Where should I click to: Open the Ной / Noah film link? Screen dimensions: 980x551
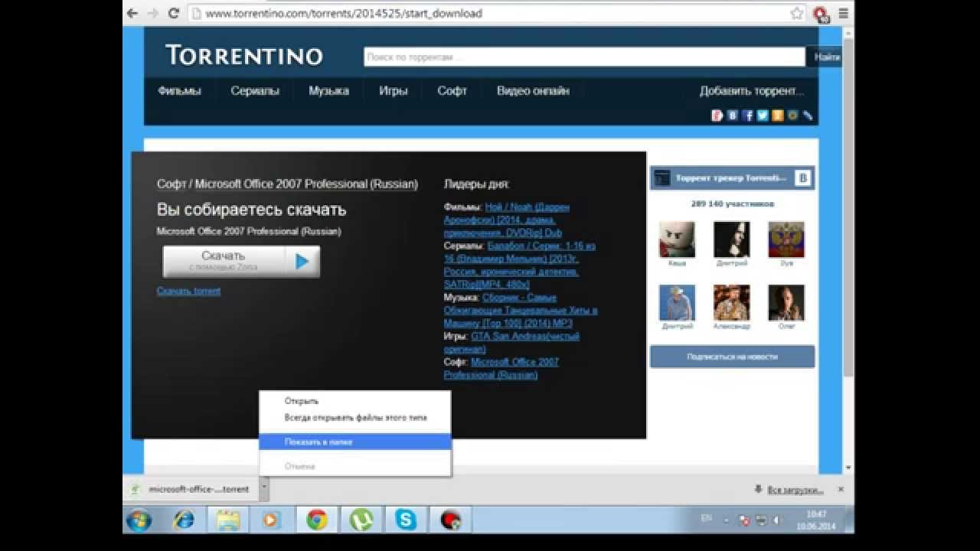(507, 220)
